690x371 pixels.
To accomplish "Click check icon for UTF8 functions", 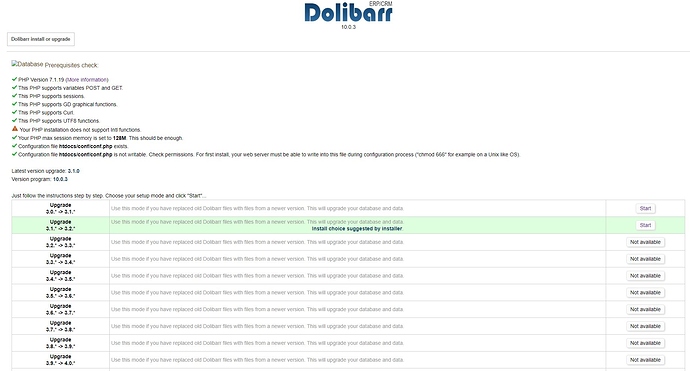I will pyautogui.click(x=15, y=120).
